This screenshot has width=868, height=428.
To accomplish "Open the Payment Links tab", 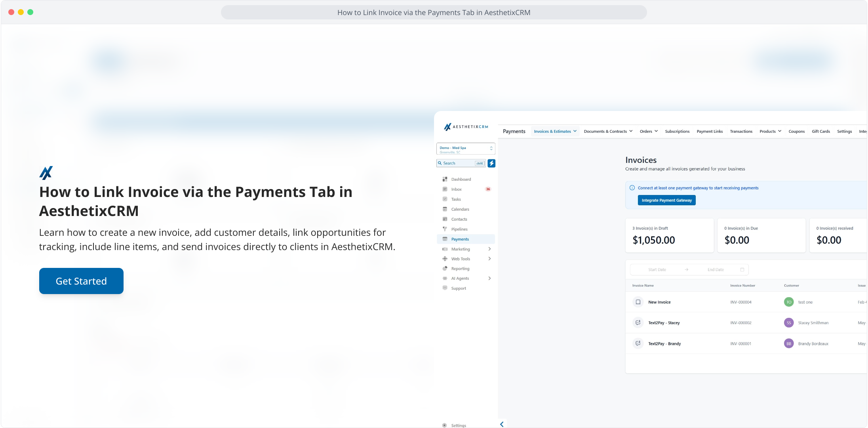I will 709,131.
